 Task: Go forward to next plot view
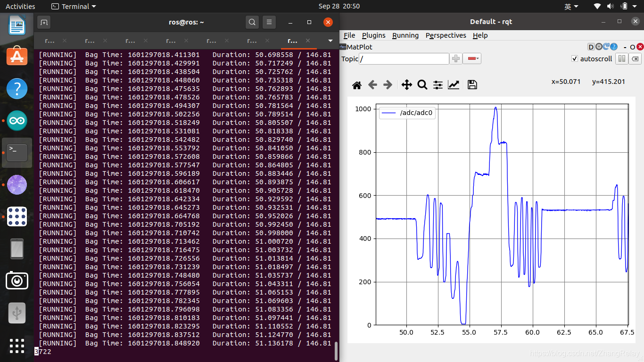[x=388, y=85]
